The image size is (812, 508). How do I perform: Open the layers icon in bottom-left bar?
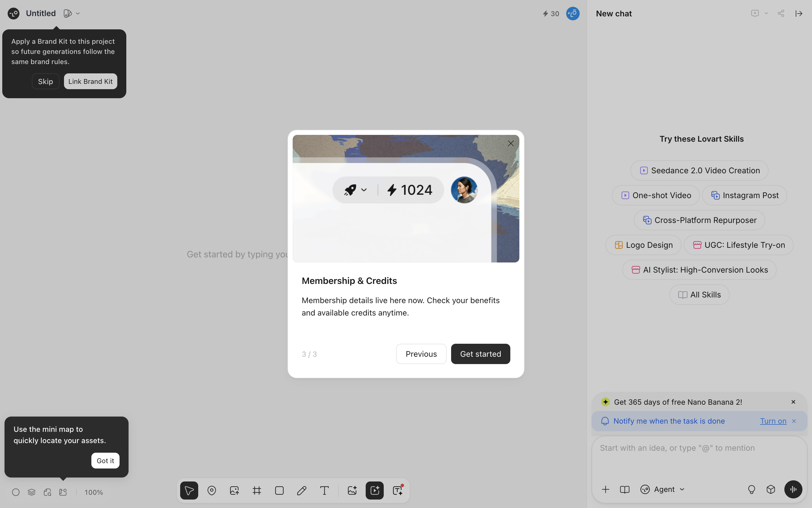click(x=32, y=492)
